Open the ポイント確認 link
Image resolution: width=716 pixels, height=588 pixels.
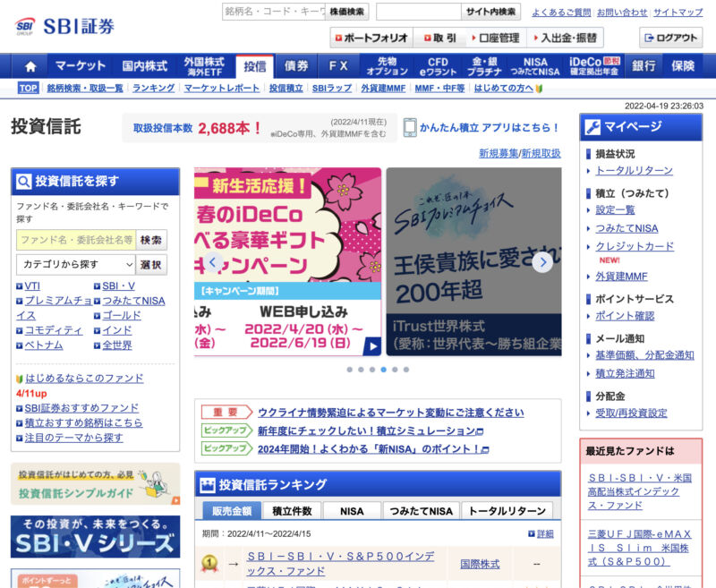(625, 316)
